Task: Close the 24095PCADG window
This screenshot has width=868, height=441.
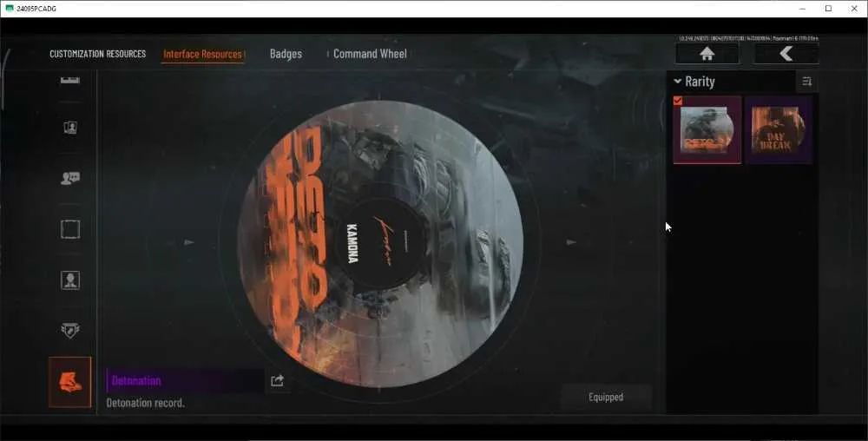Action: pos(853,9)
